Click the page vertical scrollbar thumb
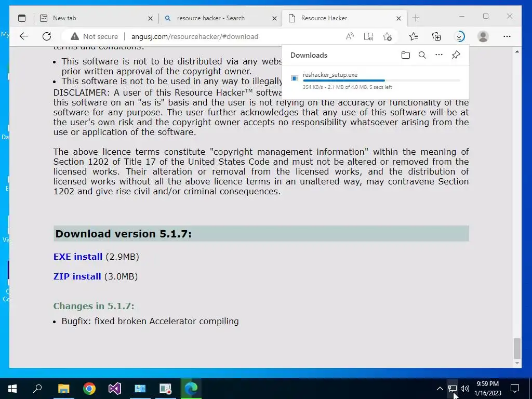The image size is (532, 399). point(517,349)
